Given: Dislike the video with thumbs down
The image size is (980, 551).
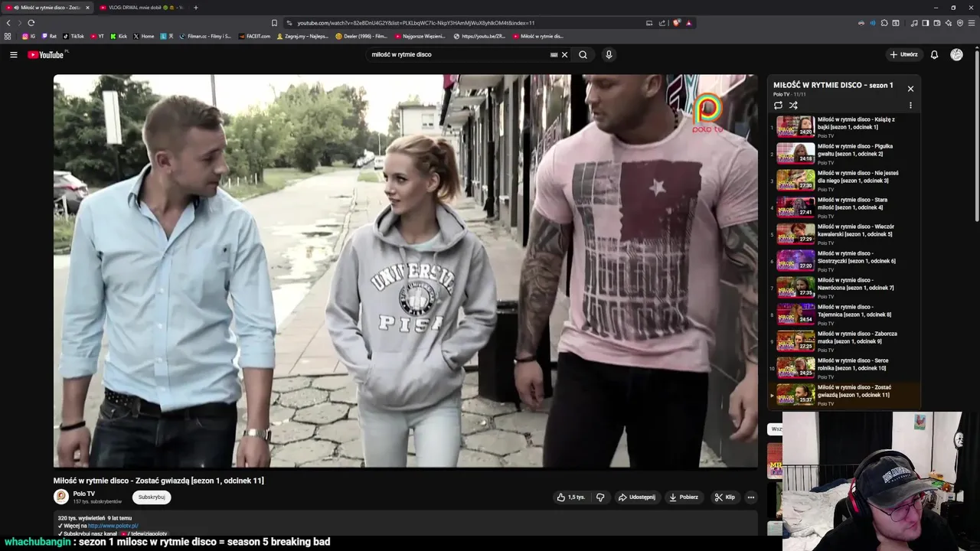Looking at the screenshot, I should tap(600, 497).
